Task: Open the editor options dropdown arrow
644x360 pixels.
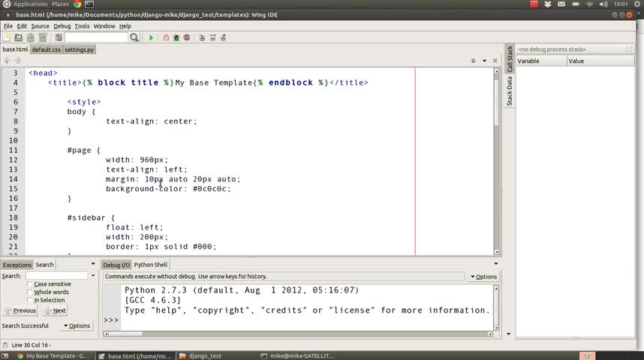Action: click(x=484, y=61)
